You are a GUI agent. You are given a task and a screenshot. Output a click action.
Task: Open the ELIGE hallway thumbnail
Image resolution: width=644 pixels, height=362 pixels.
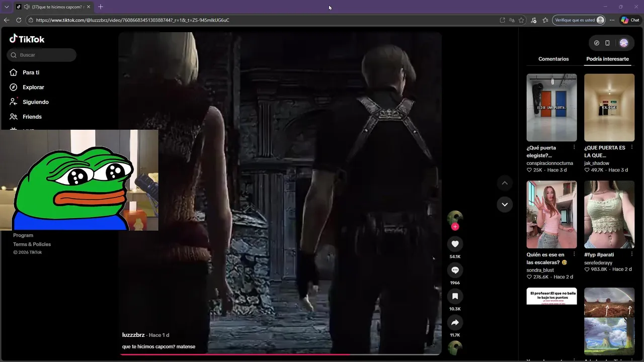pos(609,108)
